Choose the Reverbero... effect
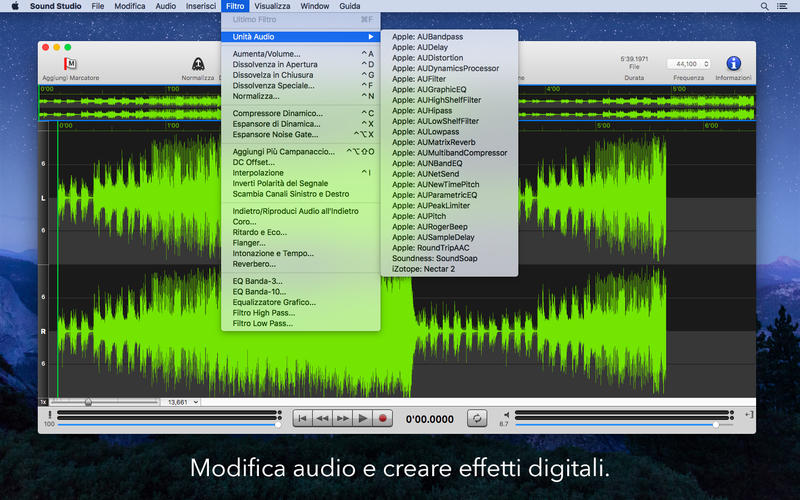The image size is (800, 500). pos(301,264)
